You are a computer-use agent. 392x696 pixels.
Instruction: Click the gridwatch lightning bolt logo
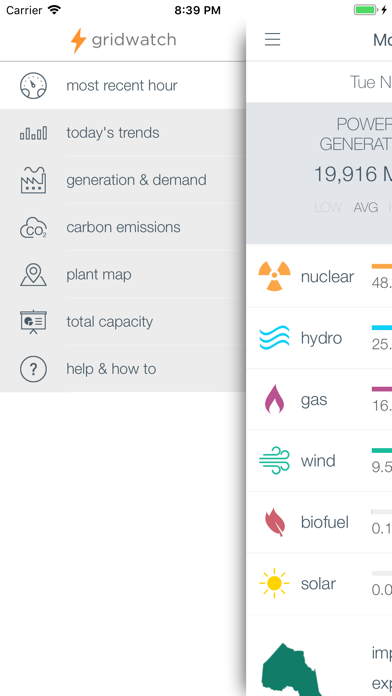[x=78, y=40]
